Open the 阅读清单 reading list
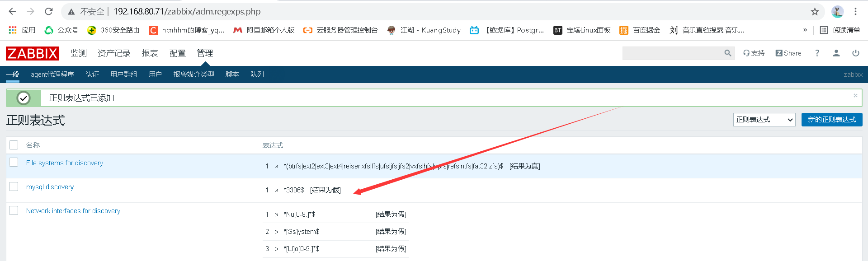Screen dimensions: 868x261 click(x=840, y=30)
